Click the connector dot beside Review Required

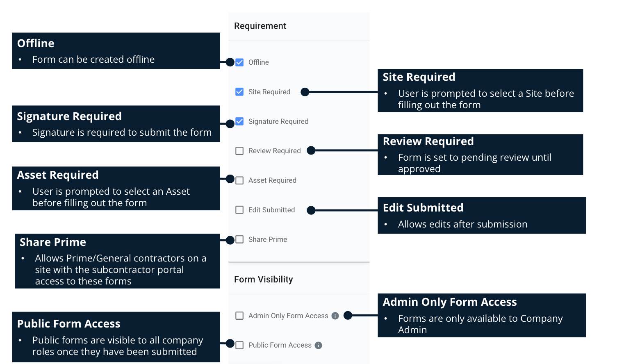click(311, 150)
